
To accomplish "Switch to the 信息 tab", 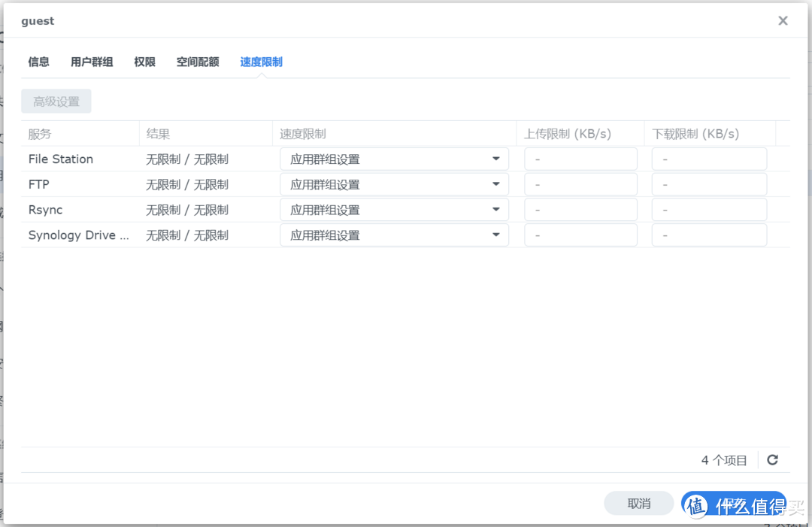I will pos(38,62).
